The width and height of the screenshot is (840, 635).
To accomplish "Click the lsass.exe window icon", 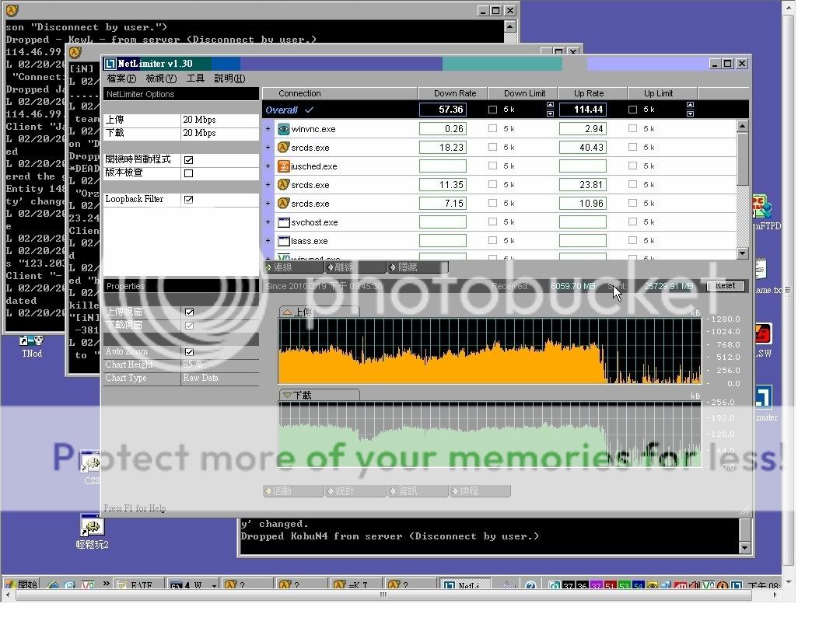I will 283,241.
